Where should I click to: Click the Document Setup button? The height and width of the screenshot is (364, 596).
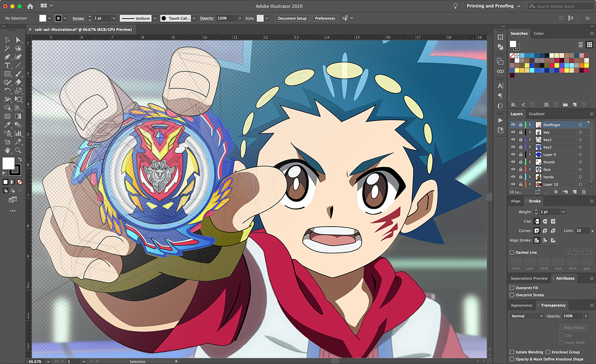point(292,18)
